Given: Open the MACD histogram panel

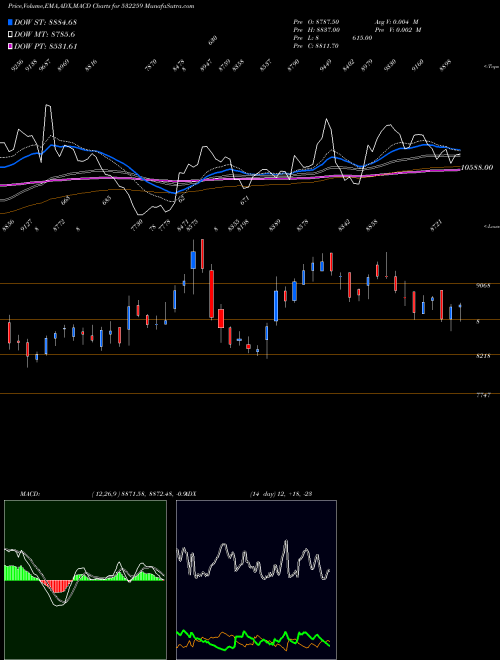Looking at the screenshot, I should [x=85, y=580].
